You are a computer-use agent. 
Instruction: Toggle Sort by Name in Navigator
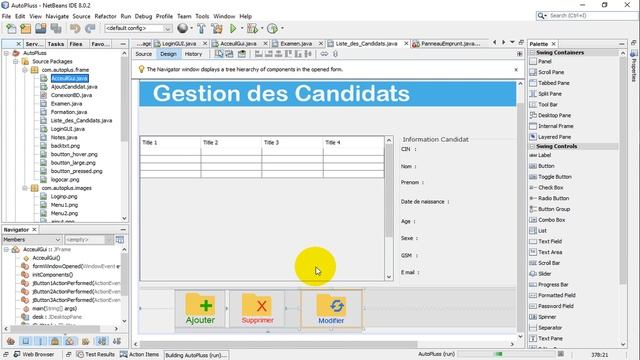[102, 341]
